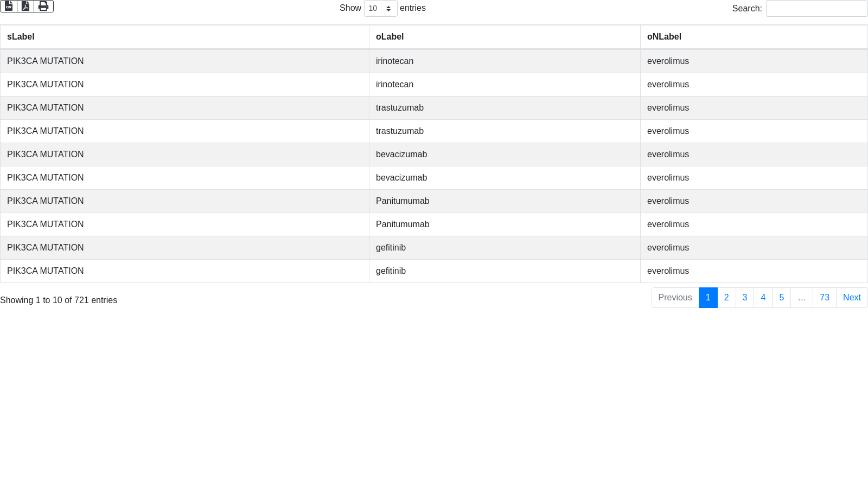Jump to page 2 of results
This screenshot has height=488, width=868.
pyautogui.click(x=726, y=298)
